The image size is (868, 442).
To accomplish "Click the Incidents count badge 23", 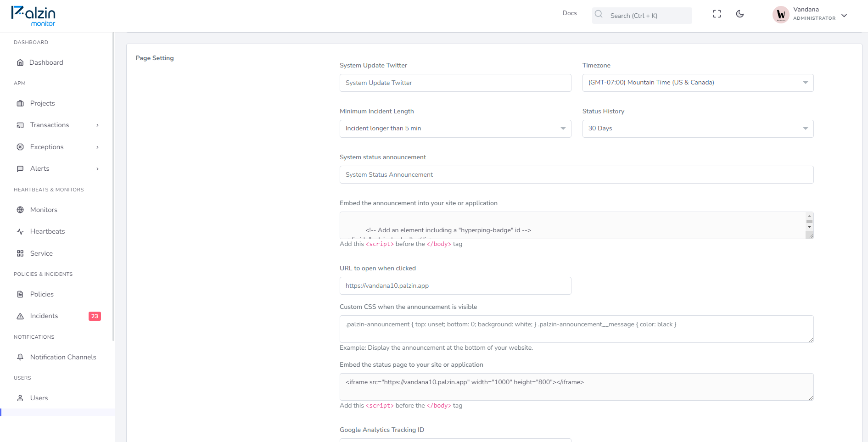I will [95, 316].
